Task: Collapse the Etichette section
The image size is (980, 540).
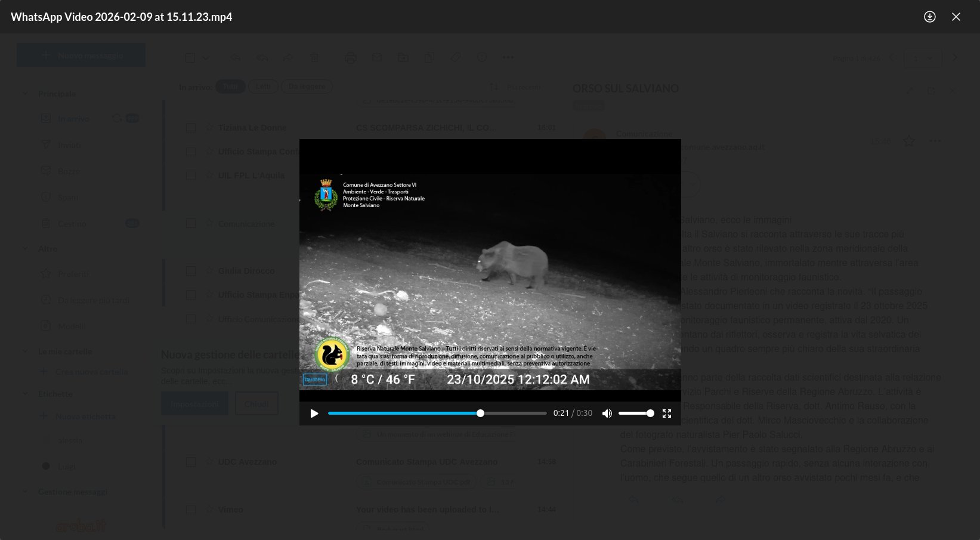Action: [x=25, y=394]
